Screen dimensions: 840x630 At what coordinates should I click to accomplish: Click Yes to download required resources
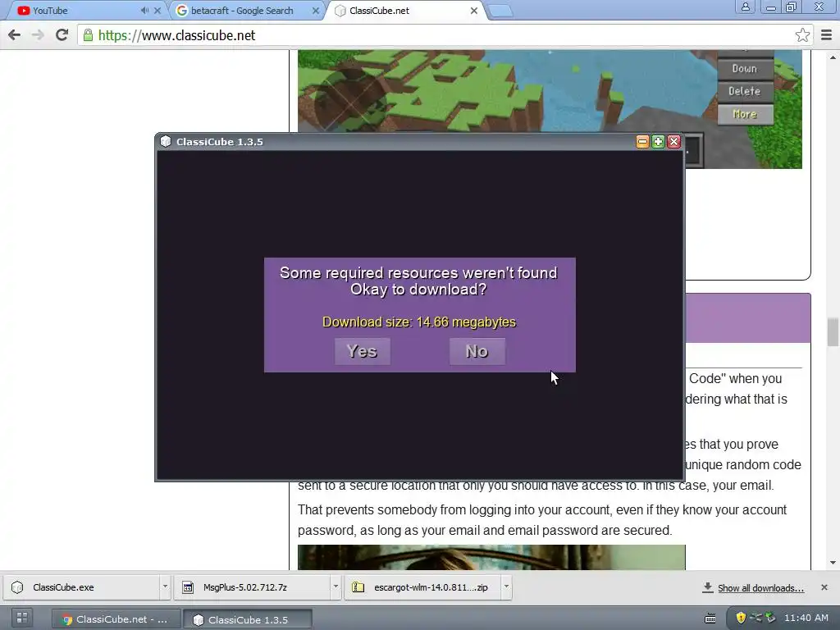[362, 351]
